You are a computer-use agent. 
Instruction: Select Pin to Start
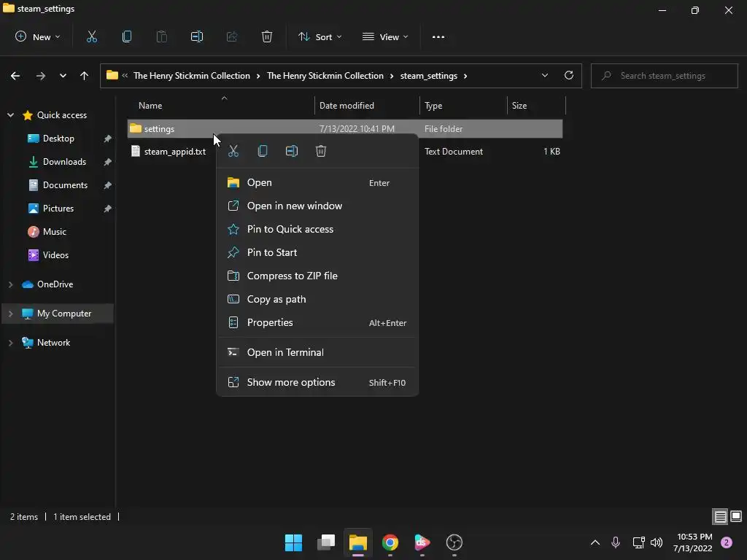pos(317,252)
